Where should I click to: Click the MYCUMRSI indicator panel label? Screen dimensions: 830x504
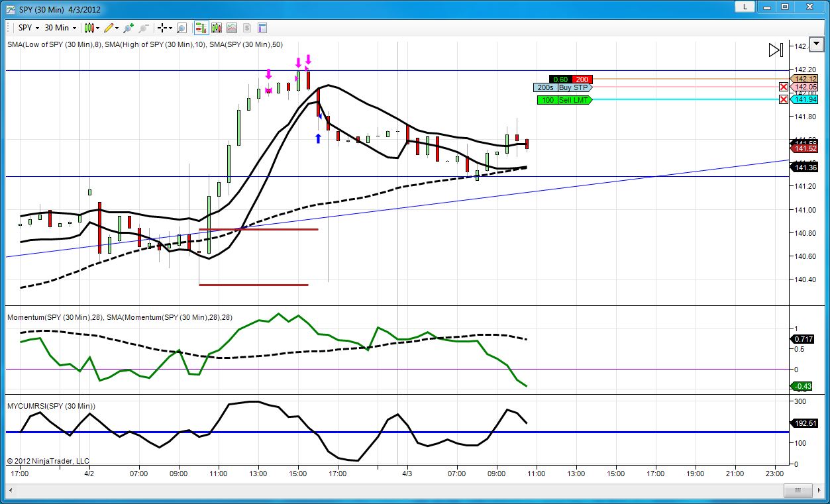pyautogui.click(x=51, y=406)
